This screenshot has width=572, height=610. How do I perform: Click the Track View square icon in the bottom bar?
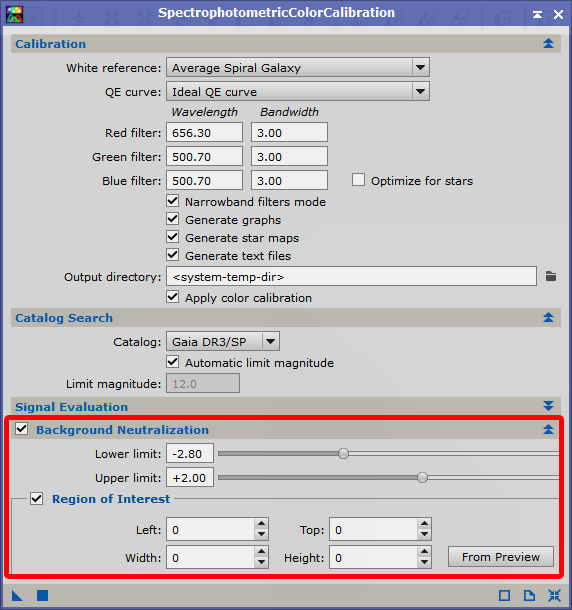[x=505, y=596]
